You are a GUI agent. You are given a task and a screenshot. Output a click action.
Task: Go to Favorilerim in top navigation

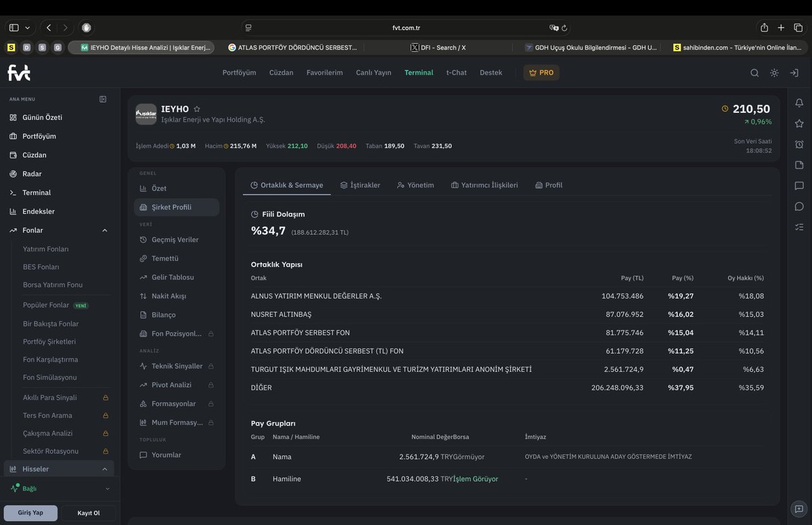[325, 72]
